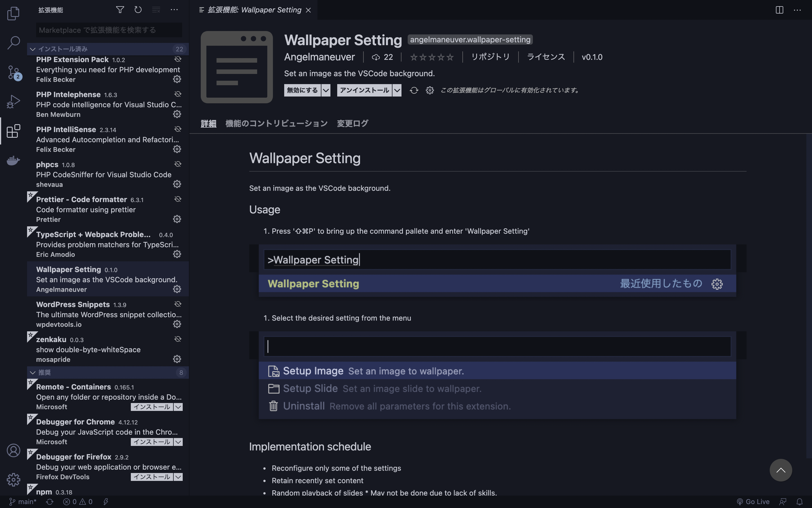Click sync-ignored icon on phpcs
This screenshot has height=508, width=812.
[x=178, y=164]
